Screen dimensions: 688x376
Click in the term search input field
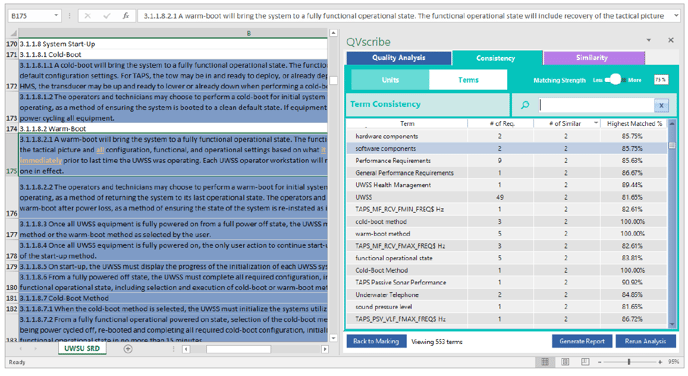pyautogui.click(x=596, y=105)
